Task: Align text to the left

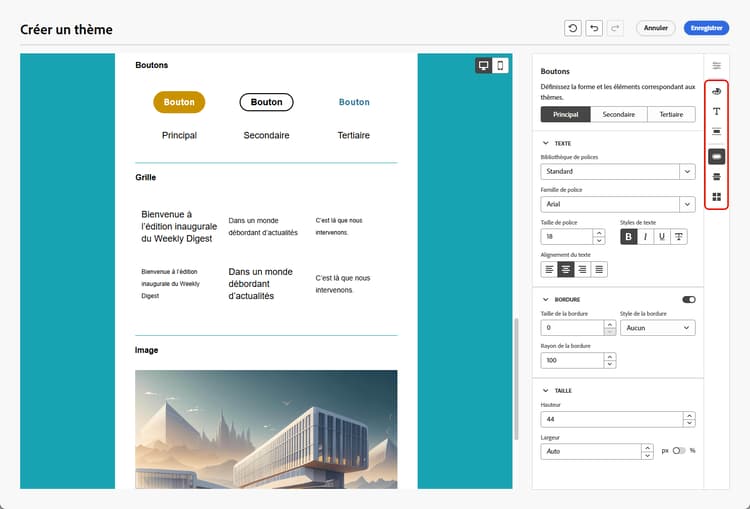Action: 549,269
